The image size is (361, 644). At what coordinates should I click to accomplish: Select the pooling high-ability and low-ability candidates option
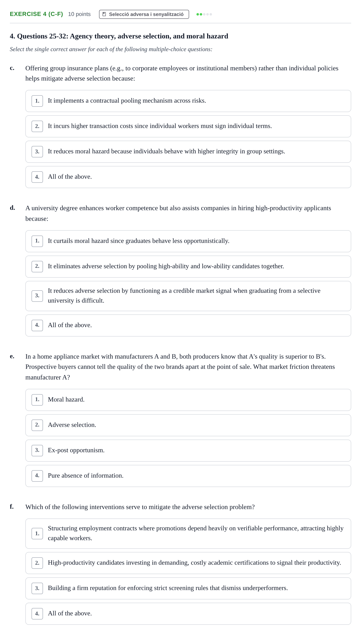[188, 267]
